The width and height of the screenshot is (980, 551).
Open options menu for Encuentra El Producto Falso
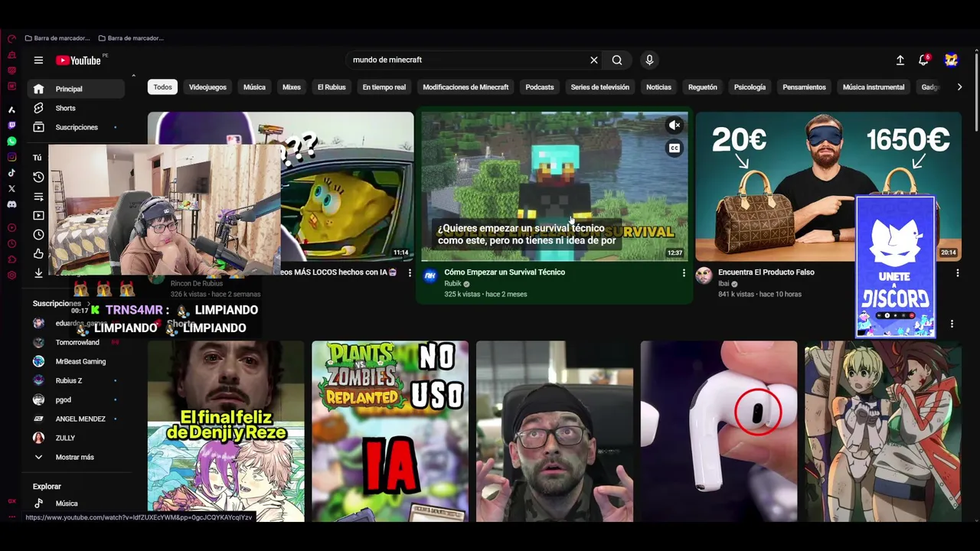pyautogui.click(x=957, y=272)
